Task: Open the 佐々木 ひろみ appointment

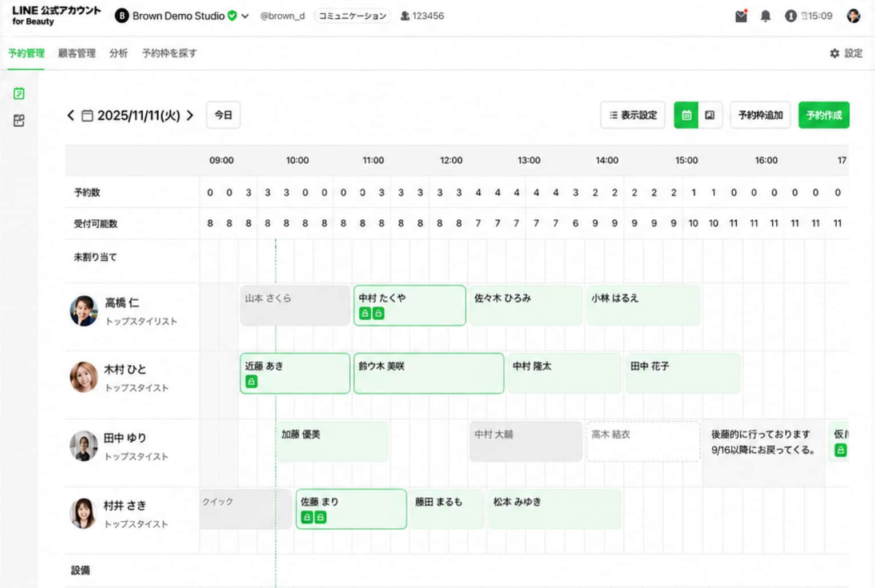Action: (x=525, y=305)
